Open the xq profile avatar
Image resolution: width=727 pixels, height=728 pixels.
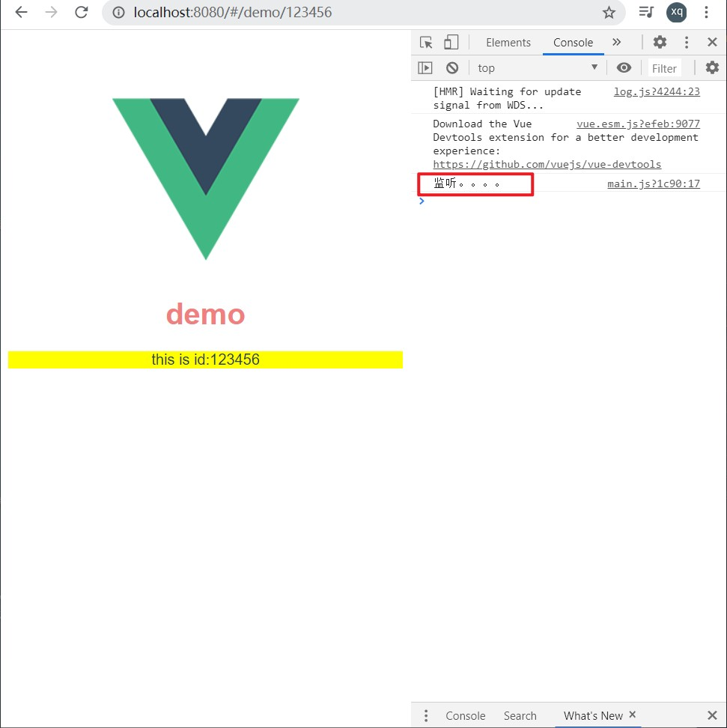676,12
